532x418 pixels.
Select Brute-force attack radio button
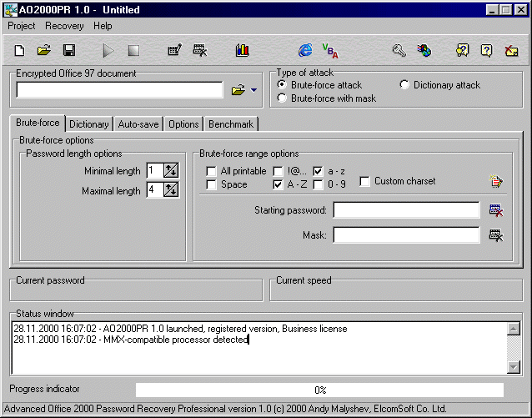(x=282, y=84)
